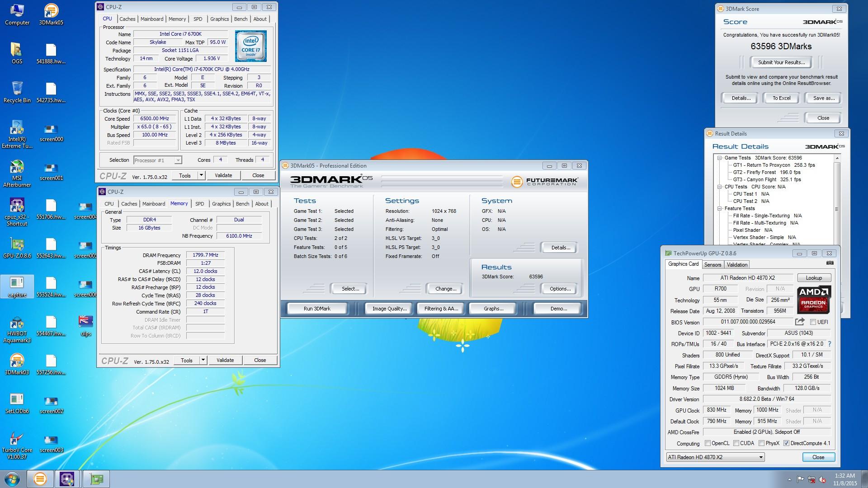Open the Sensors tab in GPU-Z
Viewport: 868px width, 488px height.
pos(712,265)
